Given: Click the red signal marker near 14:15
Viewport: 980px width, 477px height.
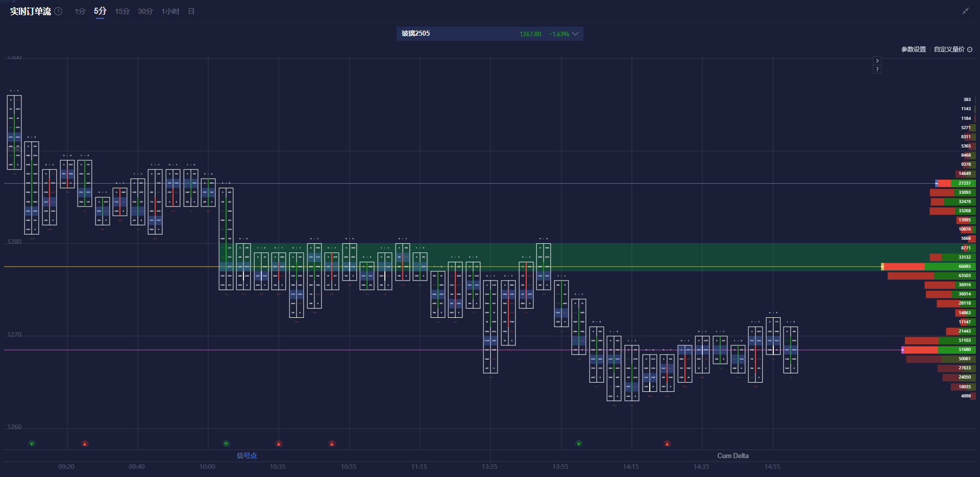Looking at the screenshot, I should (667, 444).
